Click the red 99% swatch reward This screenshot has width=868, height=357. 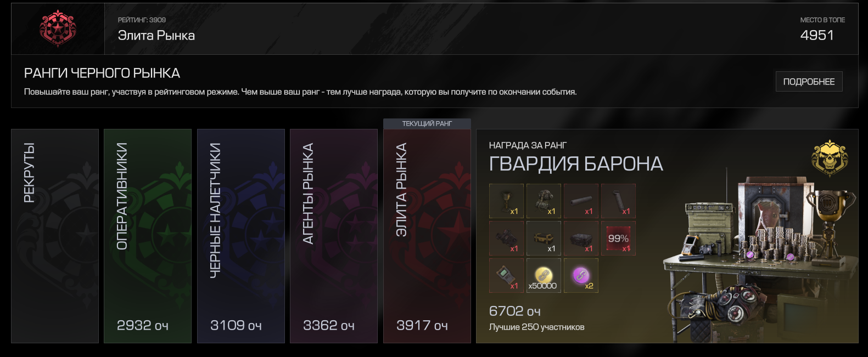tap(618, 239)
